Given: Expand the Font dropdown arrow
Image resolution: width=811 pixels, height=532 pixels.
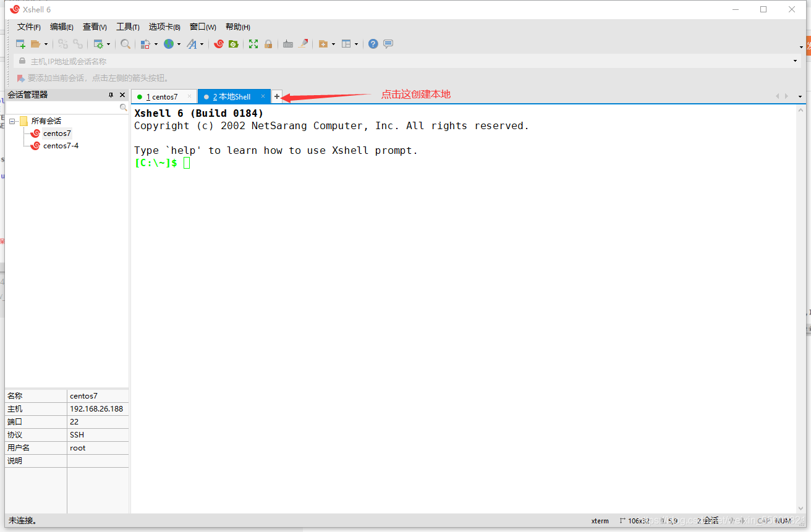Looking at the screenshot, I should pos(202,44).
